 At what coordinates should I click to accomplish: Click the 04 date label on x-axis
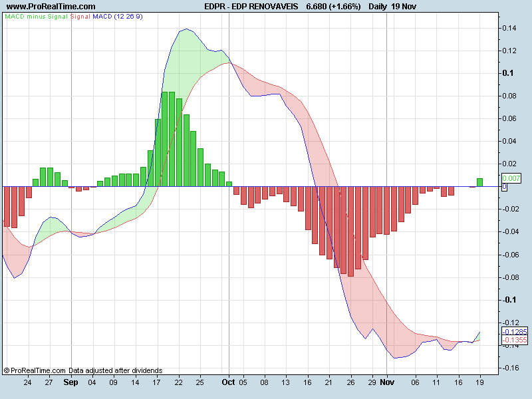tap(92, 382)
